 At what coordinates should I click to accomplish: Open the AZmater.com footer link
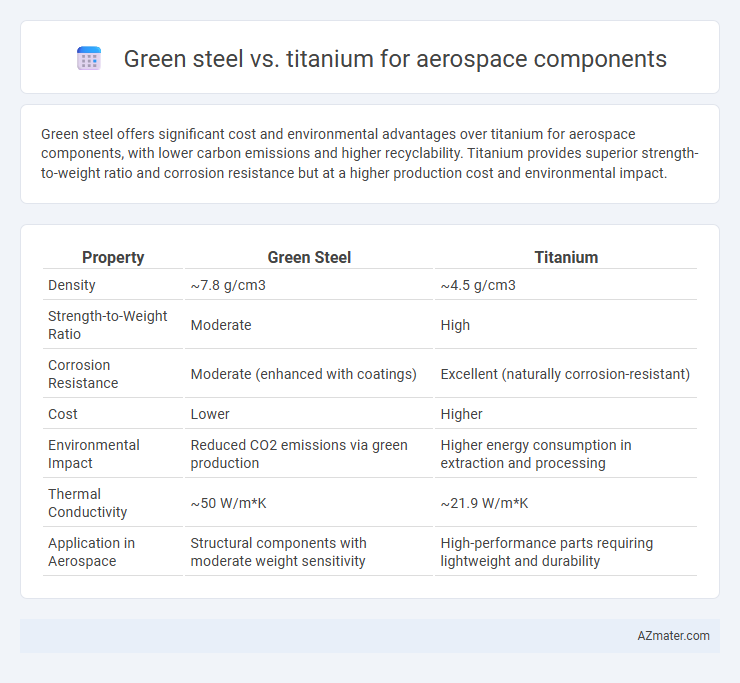click(673, 636)
